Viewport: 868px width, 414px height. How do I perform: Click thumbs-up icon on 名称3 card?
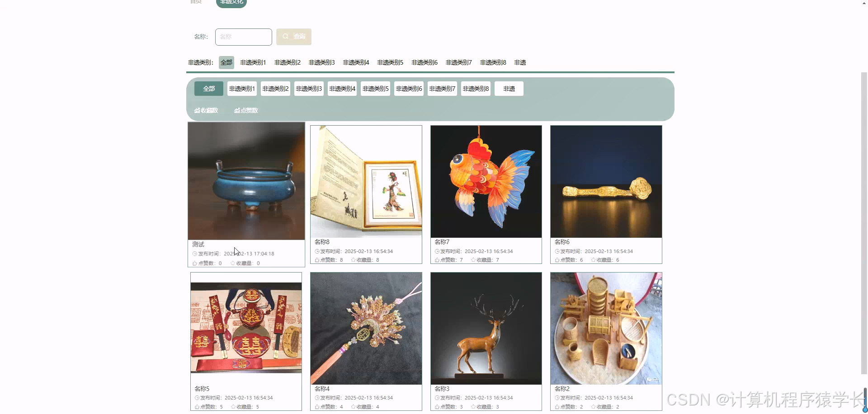(437, 407)
